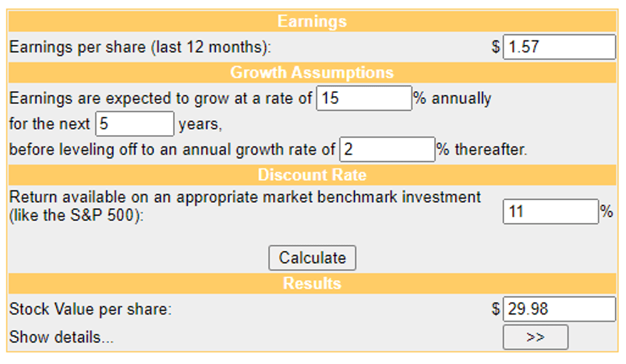This screenshot has height=364, width=626.
Task: Click the 'Show details...' text
Action: pyautogui.click(x=61, y=337)
